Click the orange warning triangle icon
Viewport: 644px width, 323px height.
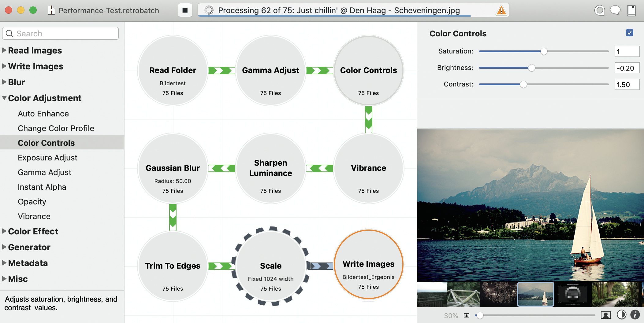coord(501,10)
